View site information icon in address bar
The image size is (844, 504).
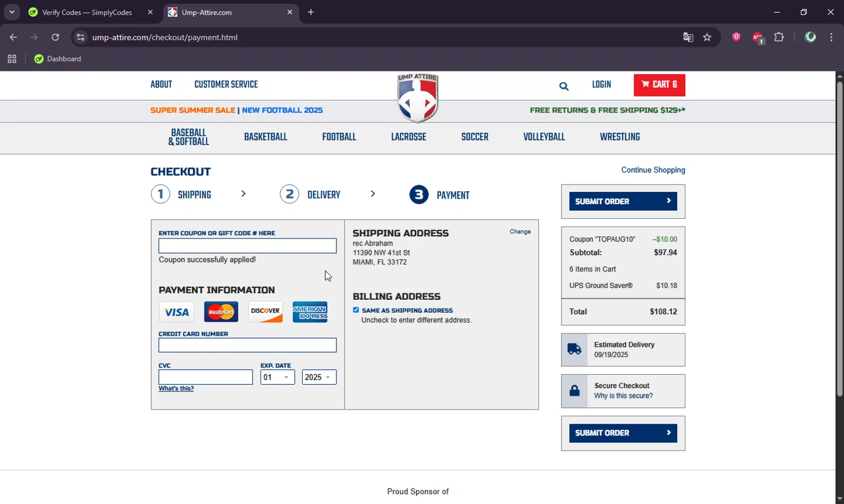(80, 37)
